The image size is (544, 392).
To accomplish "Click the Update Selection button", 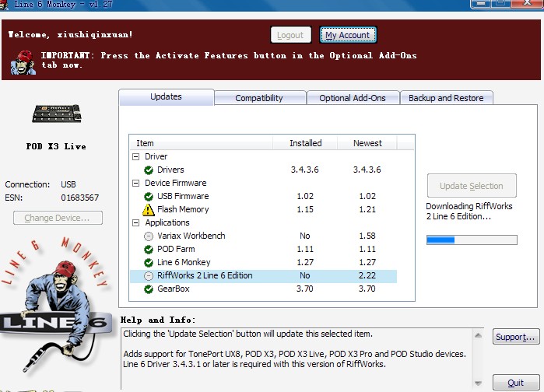I will (x=472, y=186).
